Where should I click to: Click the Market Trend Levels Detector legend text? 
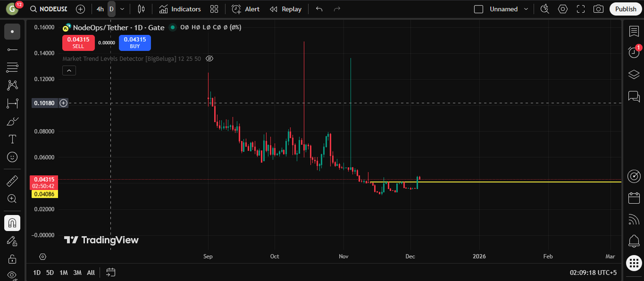132,58
